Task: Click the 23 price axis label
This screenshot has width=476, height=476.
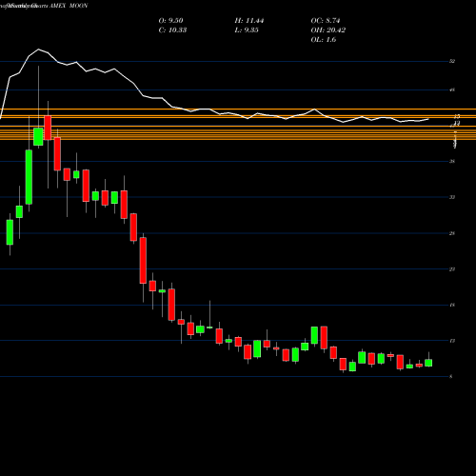Action: [452, 269]
